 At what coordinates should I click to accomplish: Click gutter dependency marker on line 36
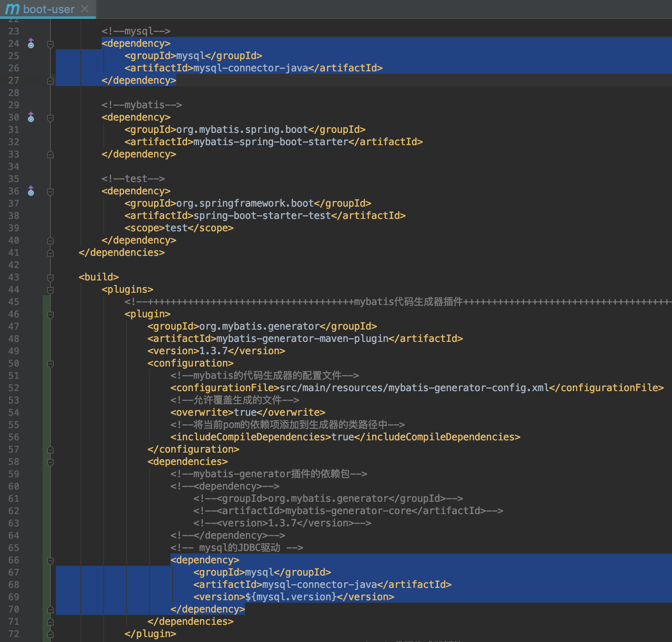coord(31,191)
